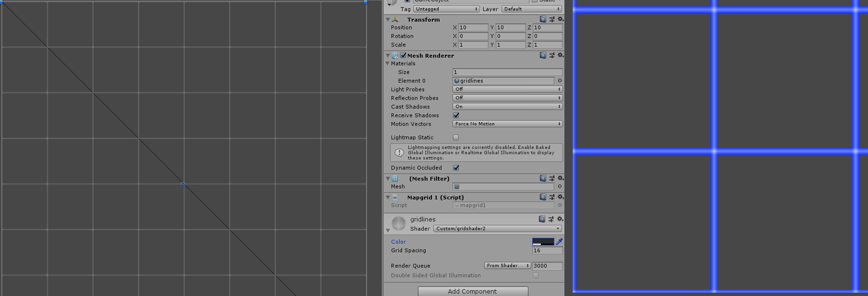Open Reflection Probes dropdown
Viewport: 868px width, 296px height.
508,98
